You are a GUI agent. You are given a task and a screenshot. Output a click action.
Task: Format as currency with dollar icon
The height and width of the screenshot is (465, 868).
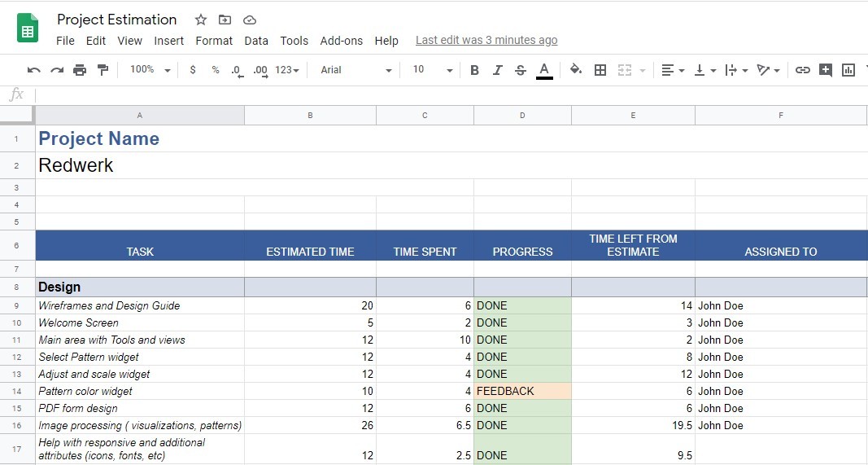pos(193,70)
